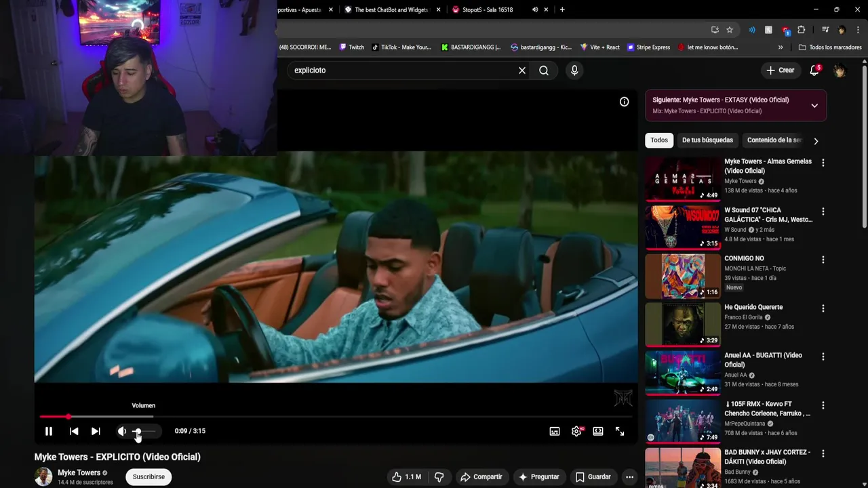Select the De tus búsquedas chip
The image size is (868, 488).
(x=707, y=140)
